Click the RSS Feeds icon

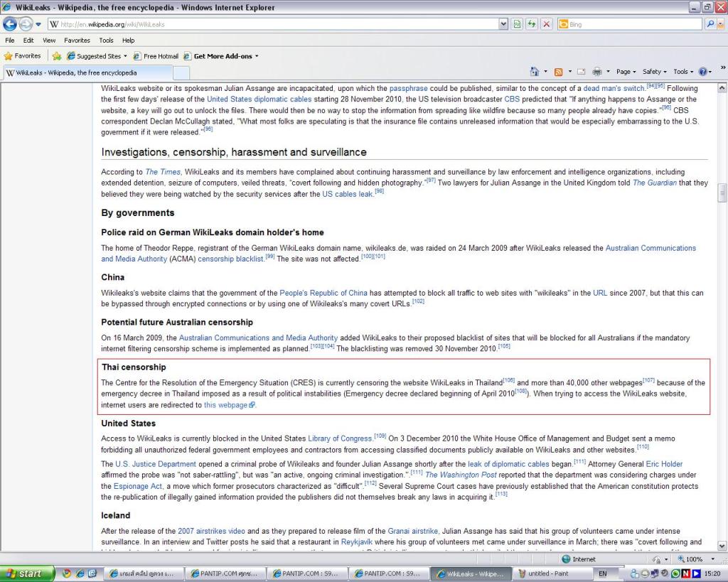coord(559,72)
